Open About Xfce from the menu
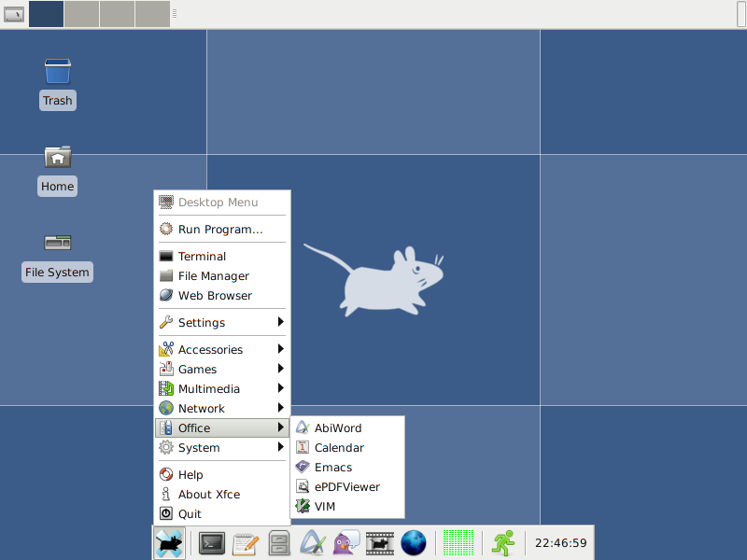This screenshot has width=747, height=560. (222, 494)
